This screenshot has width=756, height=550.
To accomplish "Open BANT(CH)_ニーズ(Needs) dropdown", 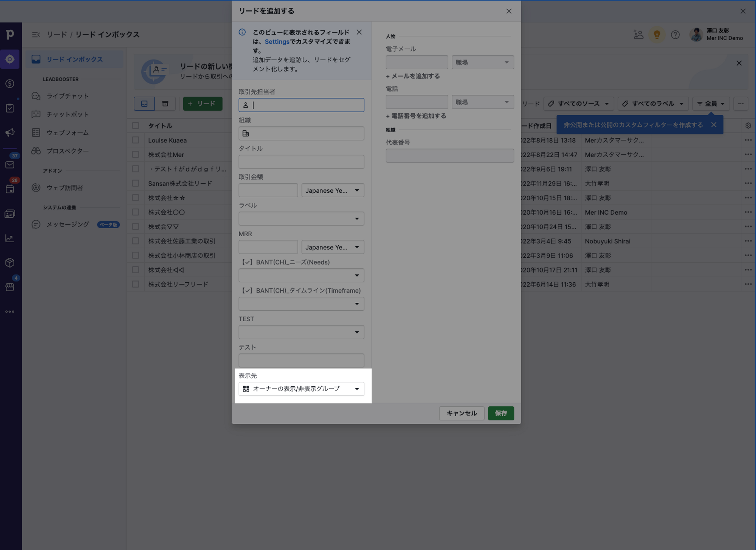I will [x=301, y=276].
